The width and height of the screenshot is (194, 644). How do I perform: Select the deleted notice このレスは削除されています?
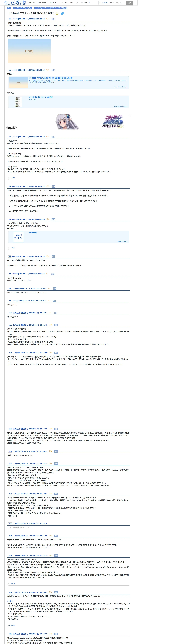(18, 528)
